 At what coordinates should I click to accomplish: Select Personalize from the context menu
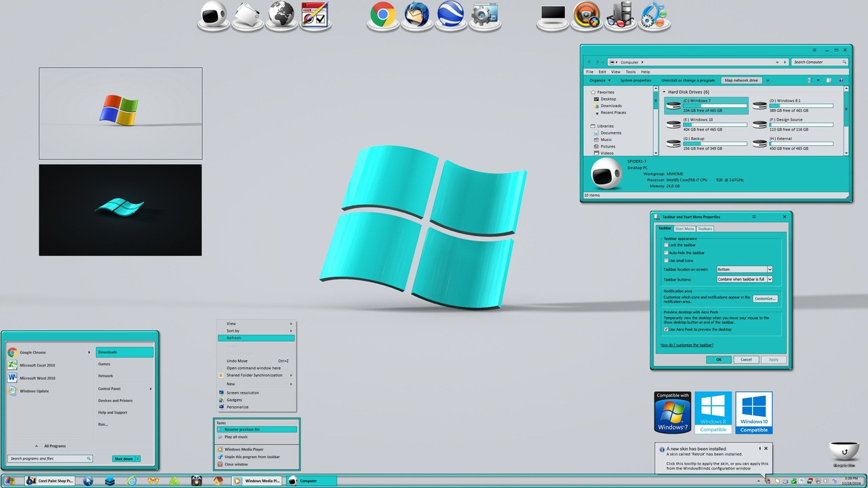pos(237,407)
